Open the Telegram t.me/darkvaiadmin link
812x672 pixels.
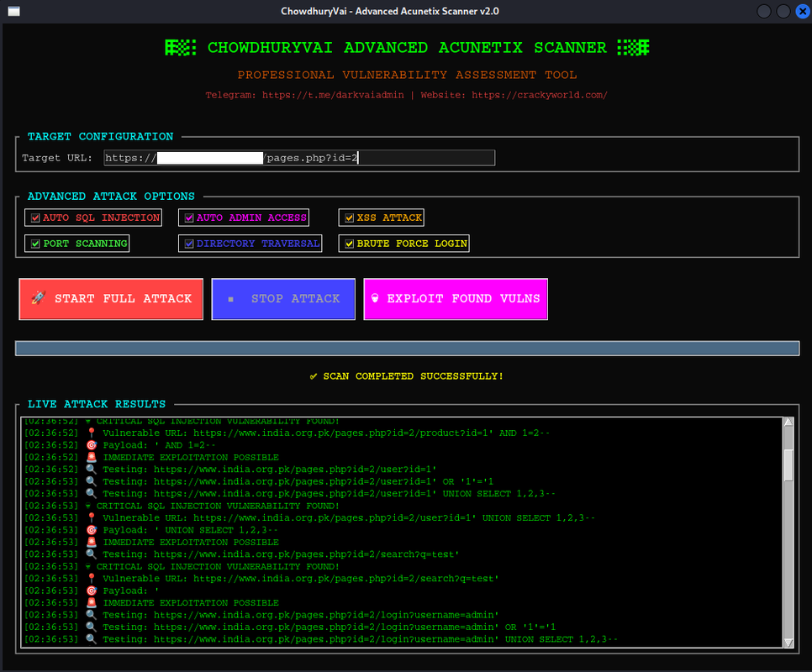click(333, 95)
